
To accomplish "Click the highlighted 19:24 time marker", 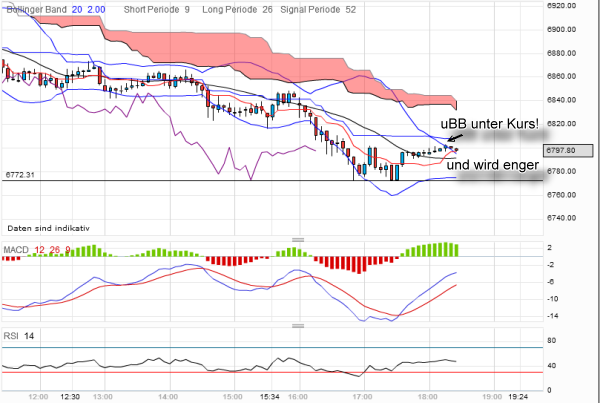I will point(518,396).
